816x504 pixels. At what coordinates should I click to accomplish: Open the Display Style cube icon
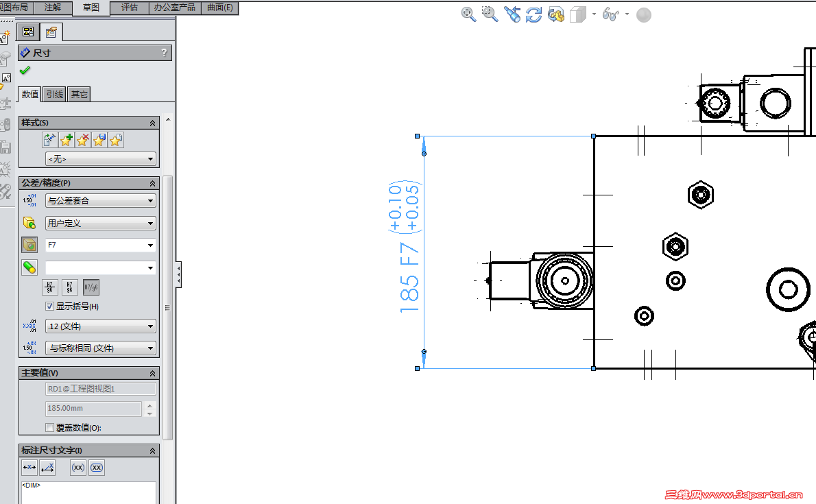click(577, 14)
